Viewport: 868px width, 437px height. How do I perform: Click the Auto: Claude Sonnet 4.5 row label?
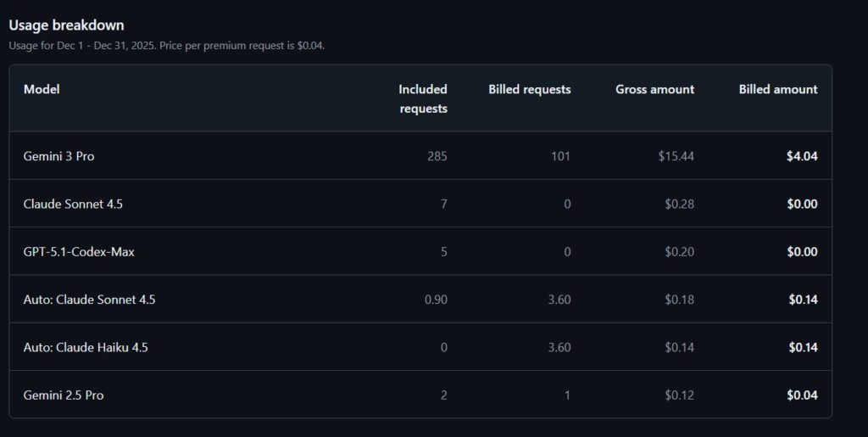click(x=89, y=300)
